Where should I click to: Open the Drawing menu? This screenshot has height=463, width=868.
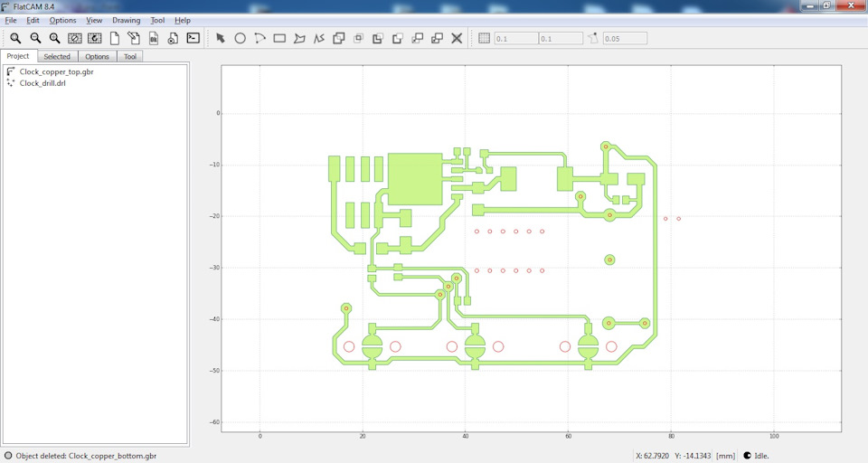127,21
